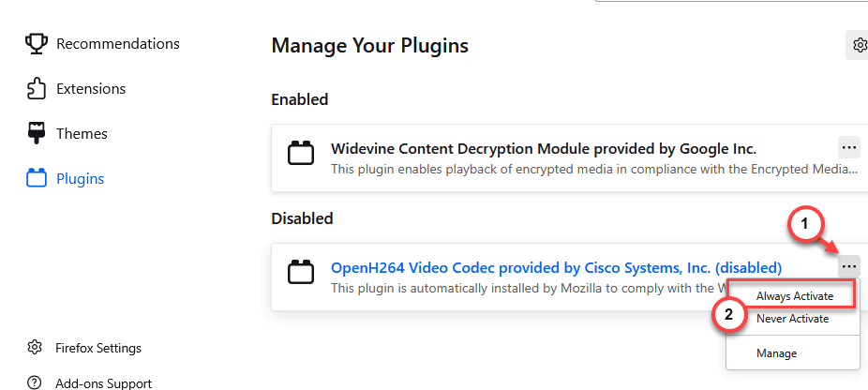868x390 pixels.
Task: Click the Widevine plugin block icon
Action: coord(301,153)
